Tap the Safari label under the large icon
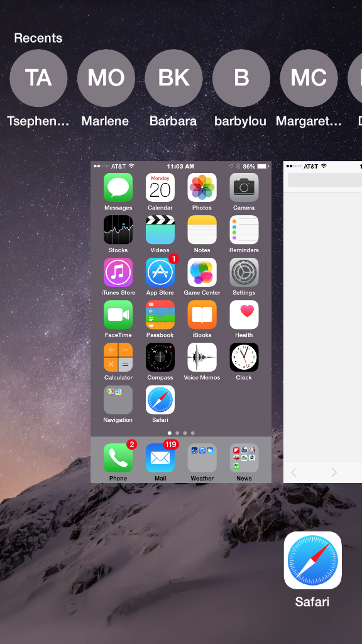362x644 pixels. 312,602
